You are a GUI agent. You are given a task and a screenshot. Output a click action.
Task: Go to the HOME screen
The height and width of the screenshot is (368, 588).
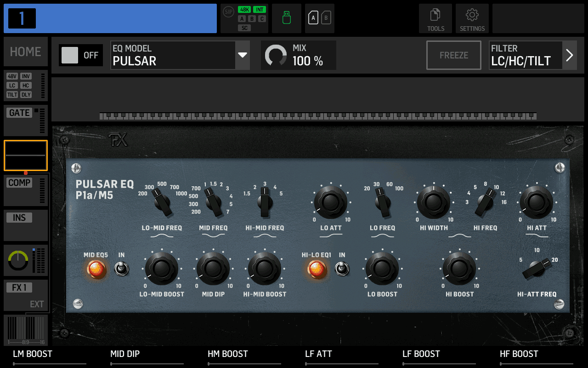pyautogui.click(x=26, y=52)
